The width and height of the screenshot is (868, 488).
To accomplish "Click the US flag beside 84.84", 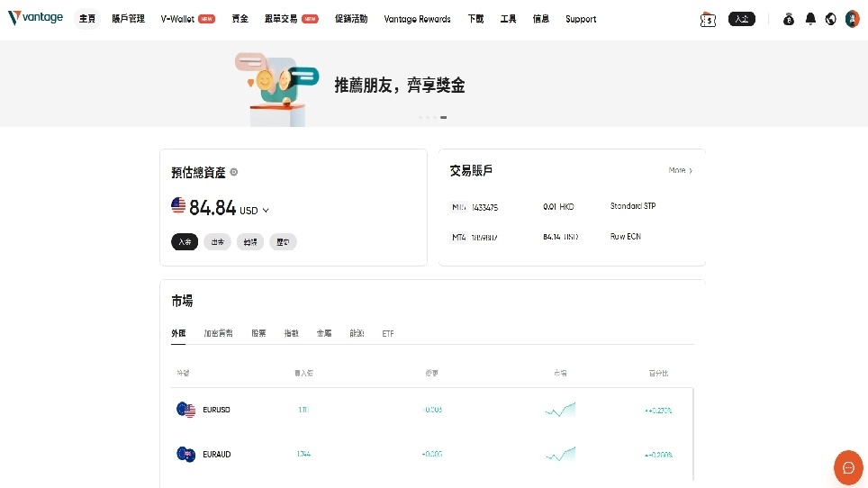I will (178, 205).
